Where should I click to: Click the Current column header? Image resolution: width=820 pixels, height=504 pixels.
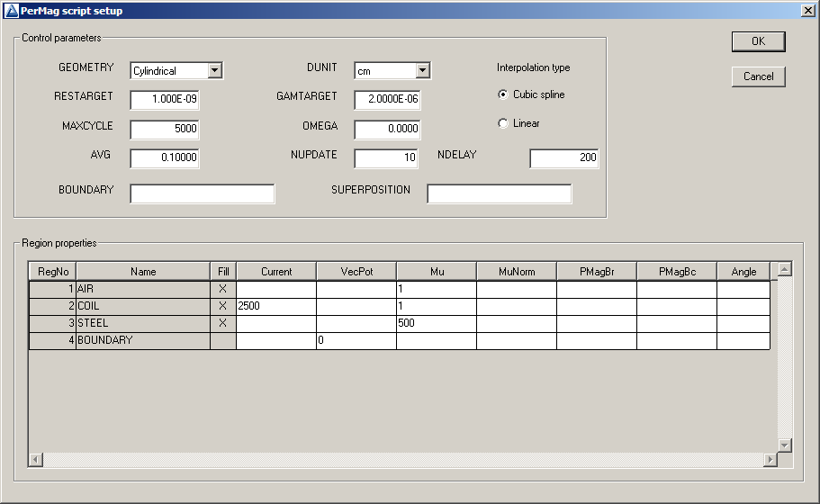coord(275,272)
